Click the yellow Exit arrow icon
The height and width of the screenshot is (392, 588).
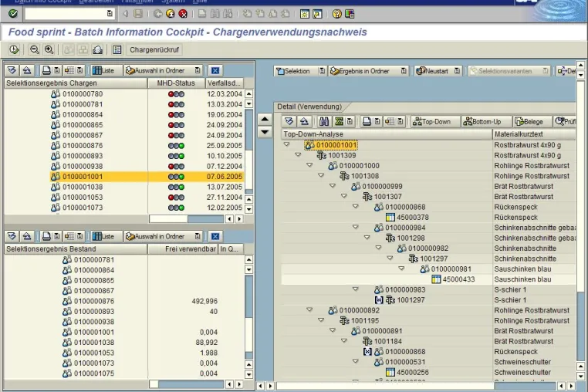tap(171, 14)
